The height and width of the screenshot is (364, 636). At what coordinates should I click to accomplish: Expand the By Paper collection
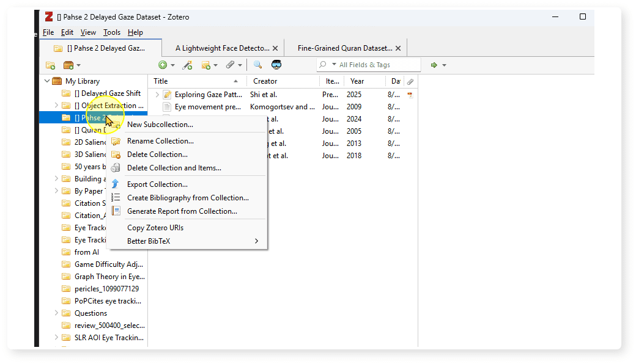[56, 191]
